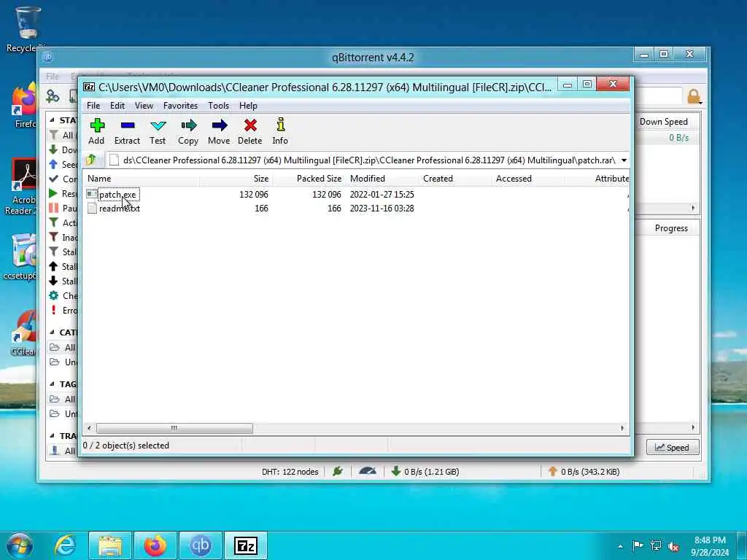Select Resumed filter in qBittorrent
This screenshot has height=560, width=747.
[63, 193]
